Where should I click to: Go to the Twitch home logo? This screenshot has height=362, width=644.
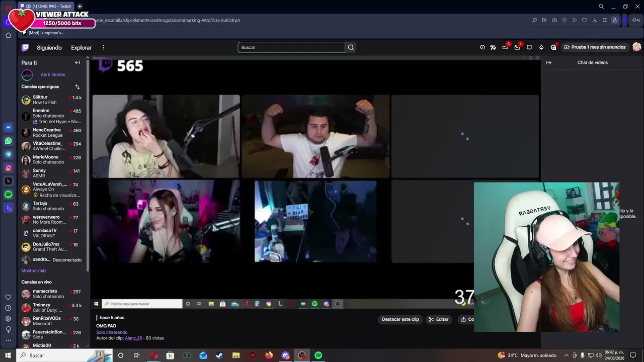[x=25, y=48]
